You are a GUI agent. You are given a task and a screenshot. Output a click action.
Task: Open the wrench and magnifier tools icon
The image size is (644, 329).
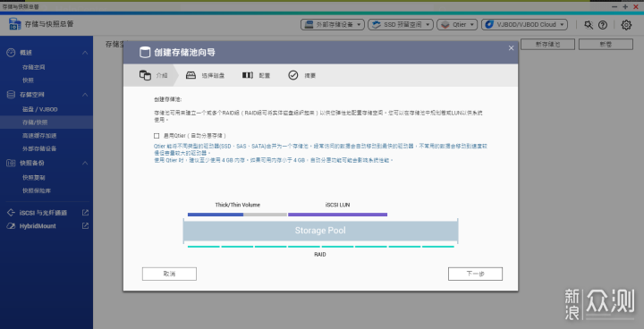[x=589, y=25]
